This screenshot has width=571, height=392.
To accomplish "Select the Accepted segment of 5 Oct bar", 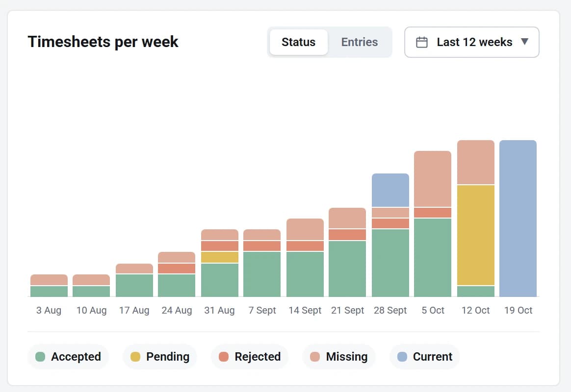I will click(433, 257).
